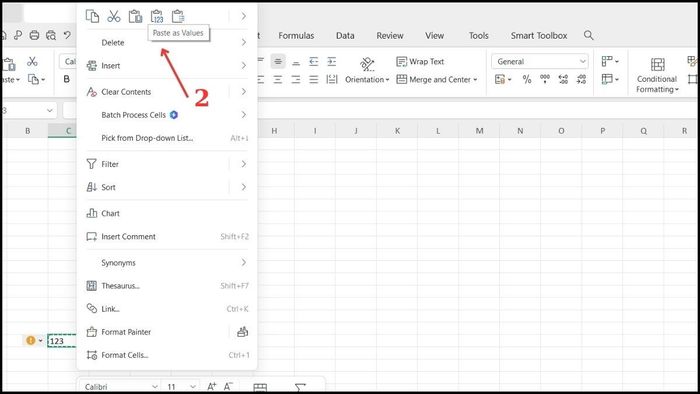Open Batch Process Cells submenu

pos(167,115)
